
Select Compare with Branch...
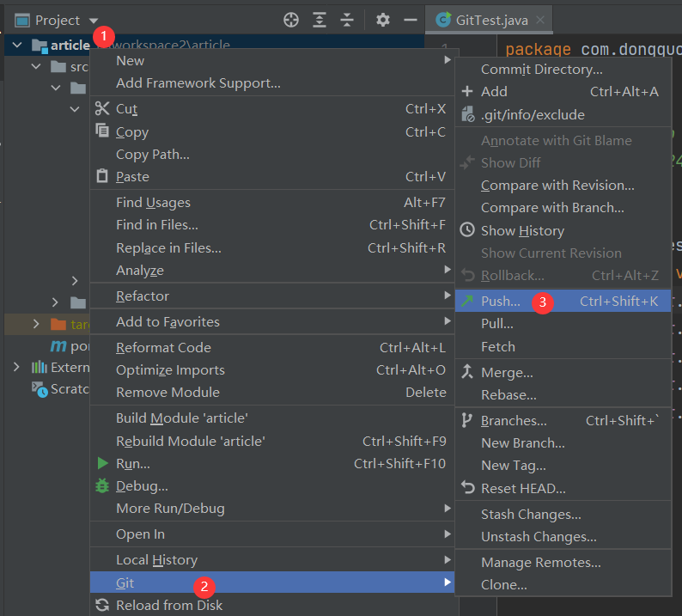[563, 208]
